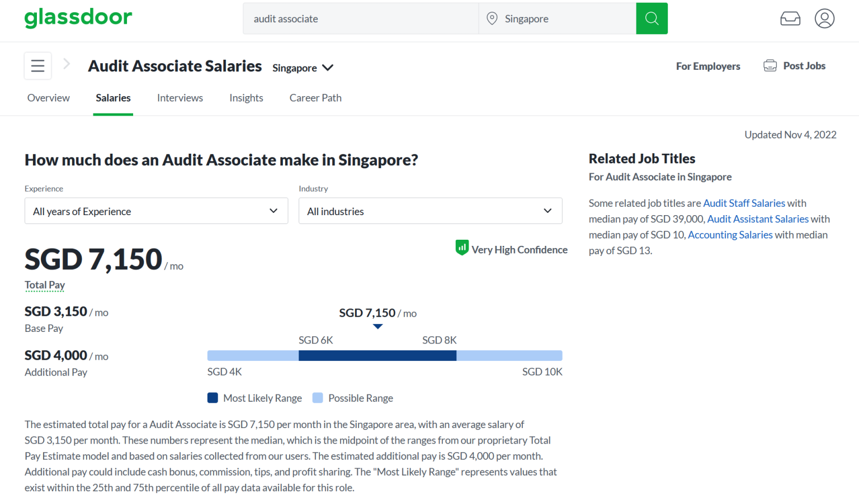Click the For Employers link
The width and height of the screenshot is (859, 504).
coord(708,66)
